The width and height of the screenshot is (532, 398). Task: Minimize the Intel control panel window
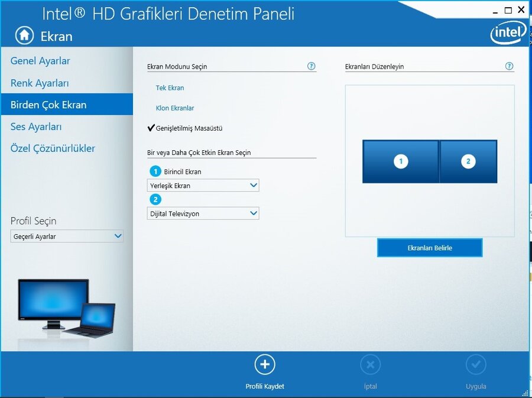pyautogui.click(x=495, y=11)
